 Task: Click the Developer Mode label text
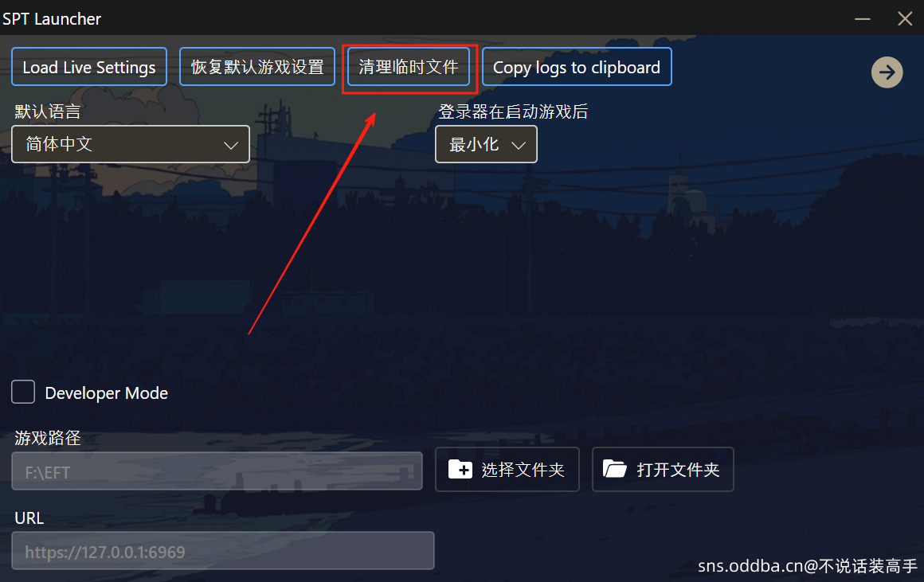pyautogui.click(x=107, y=393)
